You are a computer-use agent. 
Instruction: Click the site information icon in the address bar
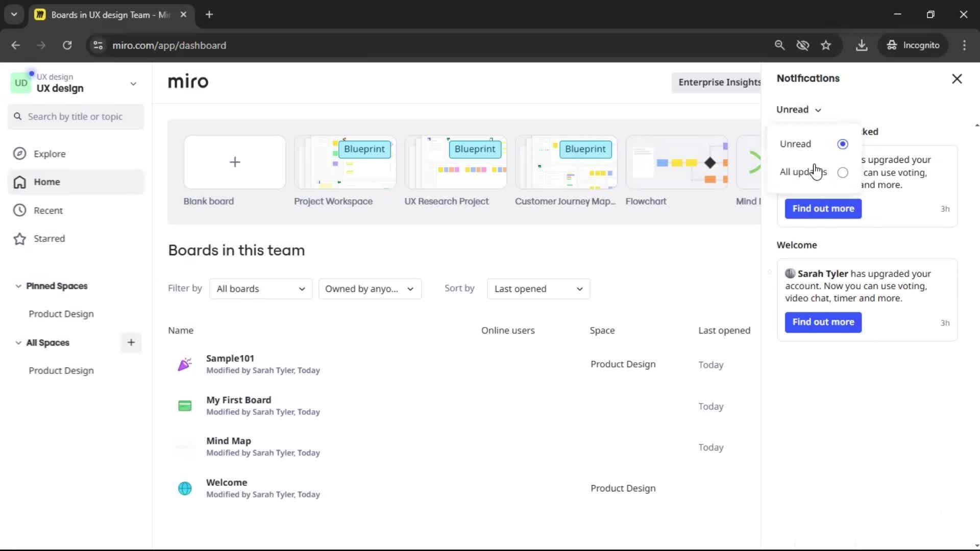(x=98, y=45)
